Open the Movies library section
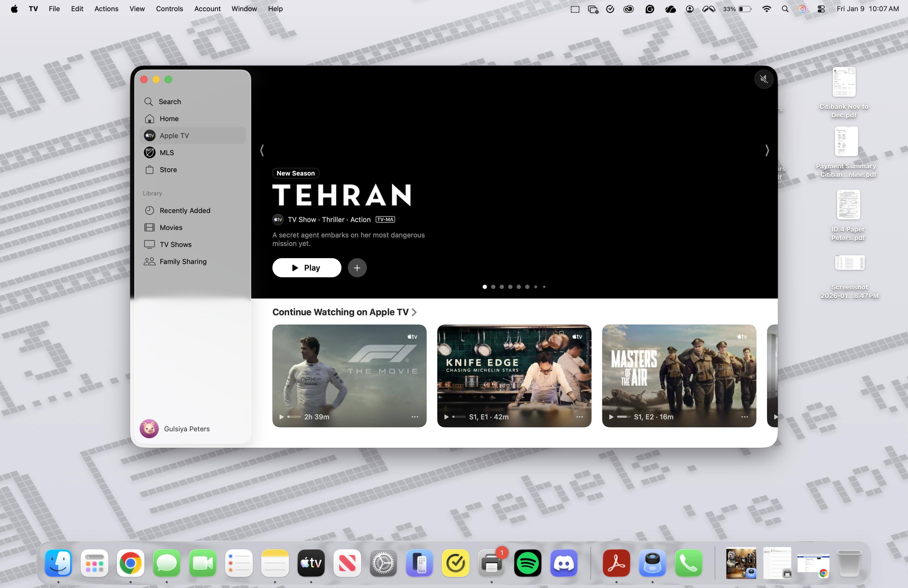 click(171, 227)
